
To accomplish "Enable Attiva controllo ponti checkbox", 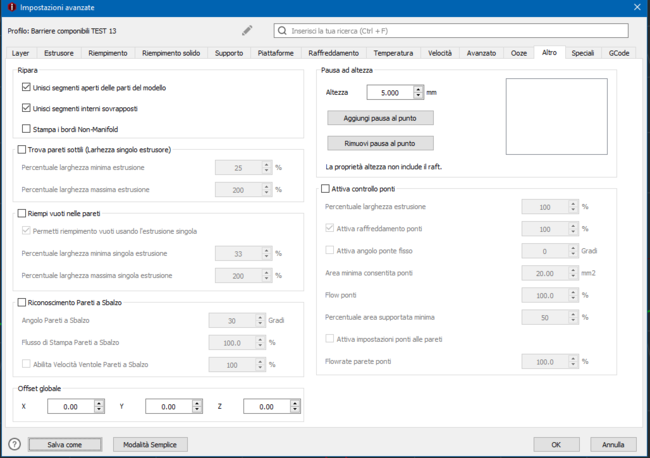I will (x=325, y=188).
